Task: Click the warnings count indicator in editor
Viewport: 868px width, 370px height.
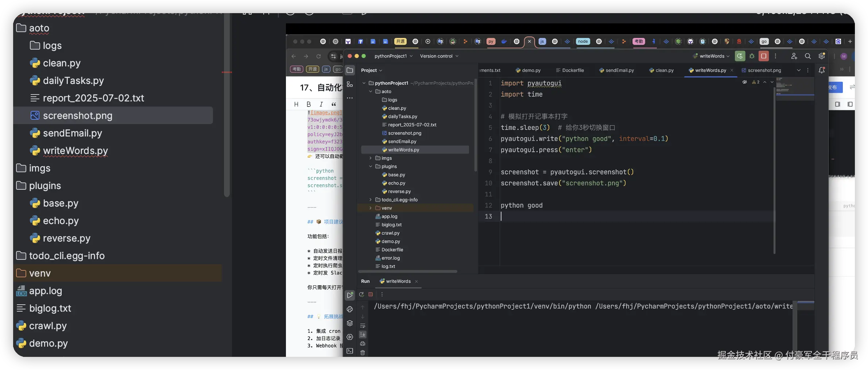Action: click(756, 82)
